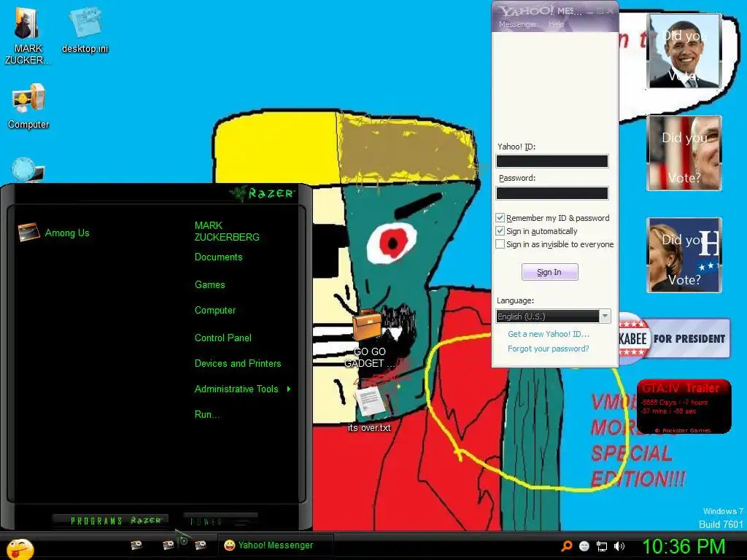
Task: Focus the Password input field
Action: pos(552,192)
